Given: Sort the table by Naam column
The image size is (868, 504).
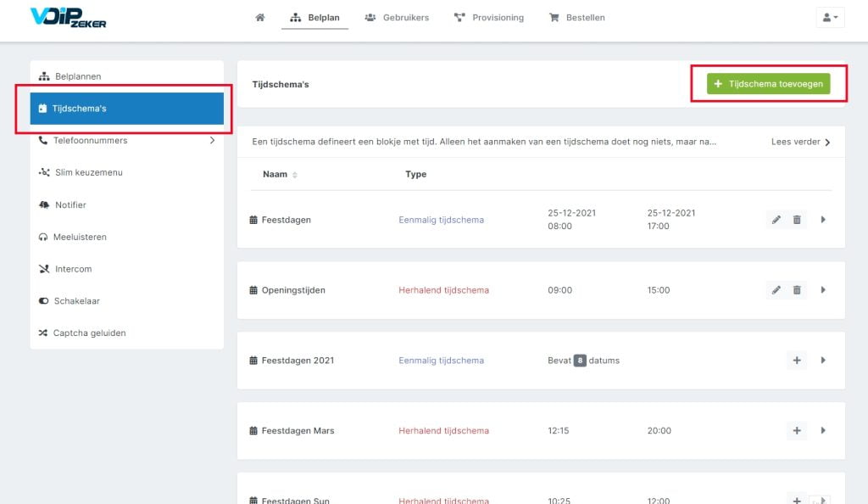Looking at the screenshot, I should click(x=280, y=175).
